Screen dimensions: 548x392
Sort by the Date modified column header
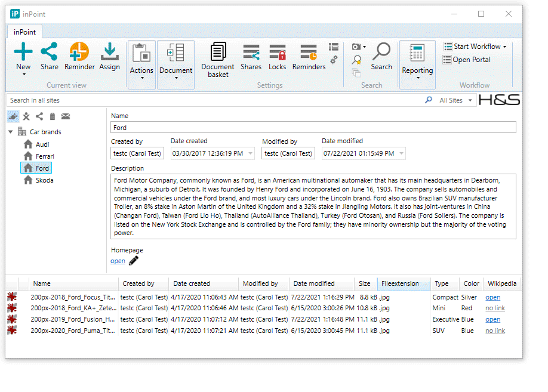point(314,283)
